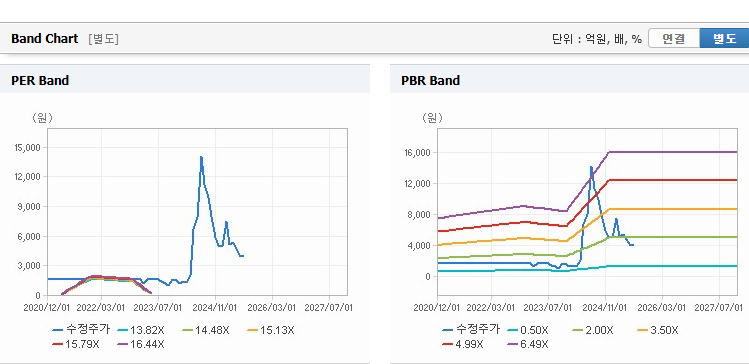This screenshot has width=749, height=364.
Task: Toggle the 16.44X legend entry
Action: (141, 344)
